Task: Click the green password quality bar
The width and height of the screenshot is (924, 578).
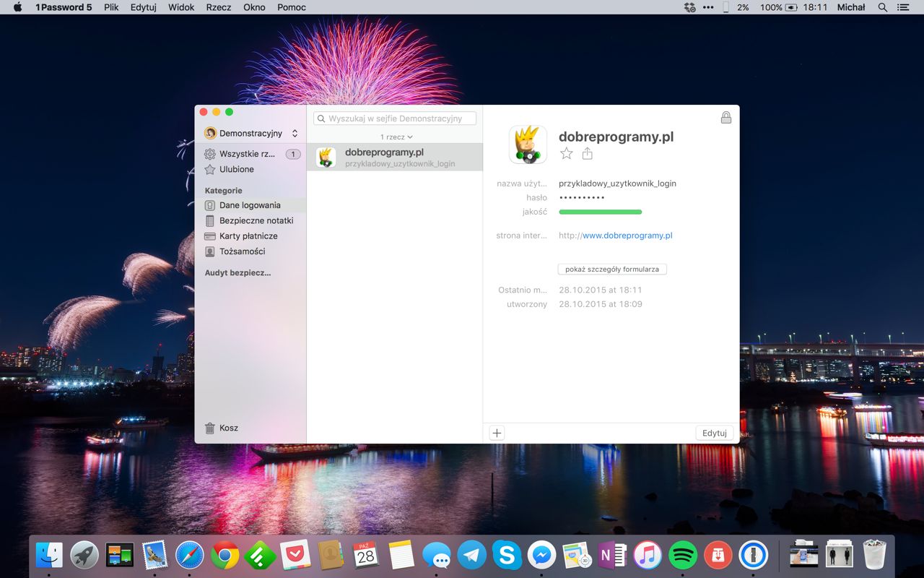Action: [x=601, y=212]
